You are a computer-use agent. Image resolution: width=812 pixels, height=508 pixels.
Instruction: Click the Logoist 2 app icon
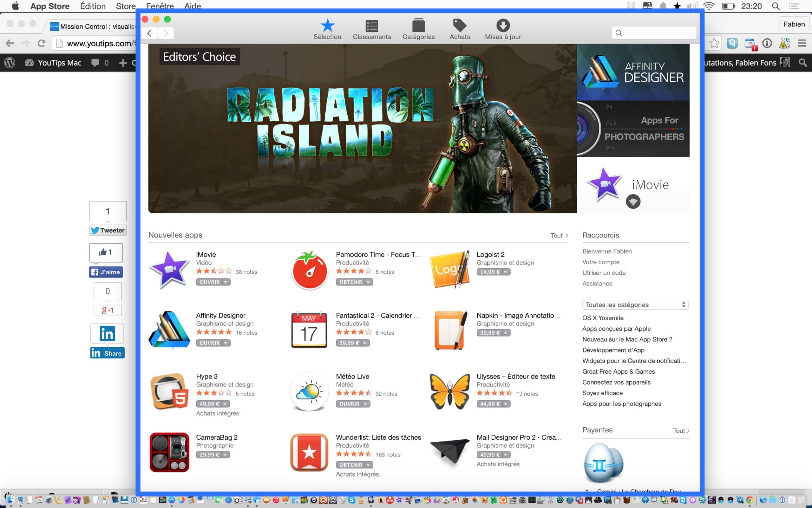(x=450, y=270)
